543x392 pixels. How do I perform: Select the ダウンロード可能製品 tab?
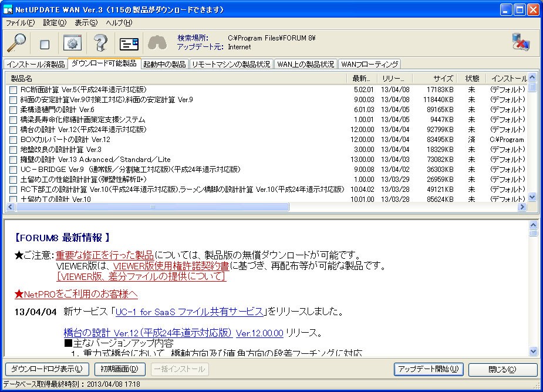click(104, 63)
